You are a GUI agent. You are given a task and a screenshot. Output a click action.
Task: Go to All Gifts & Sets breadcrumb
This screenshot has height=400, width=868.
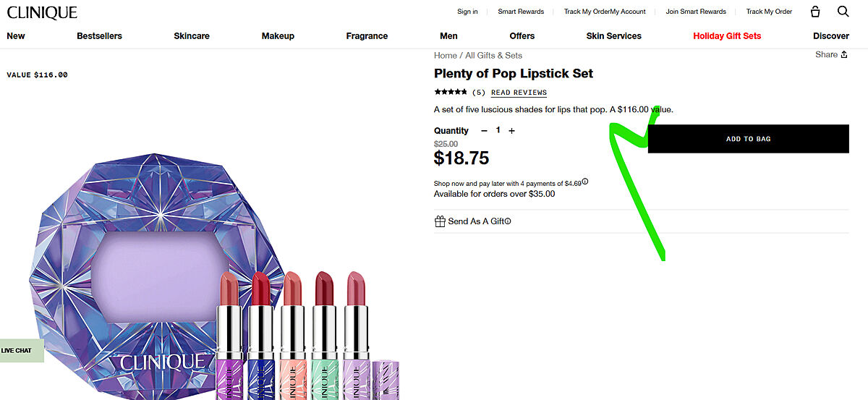pos(493,56)
